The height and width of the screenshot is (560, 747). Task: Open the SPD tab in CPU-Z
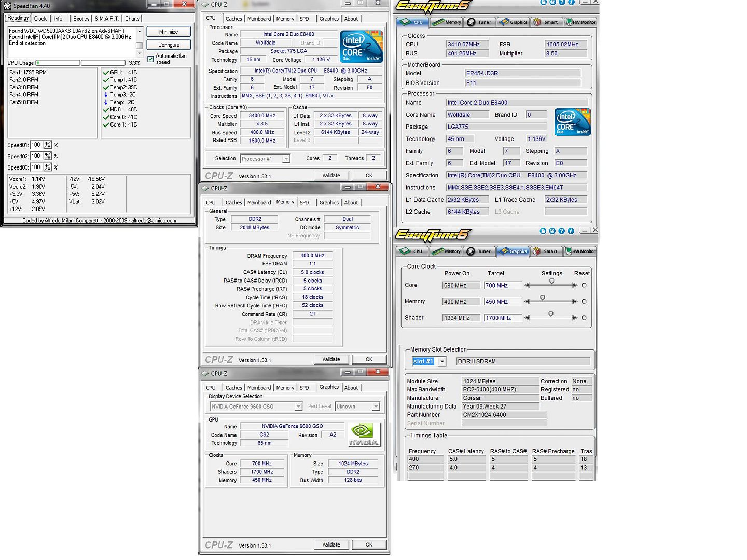(305, 19)
